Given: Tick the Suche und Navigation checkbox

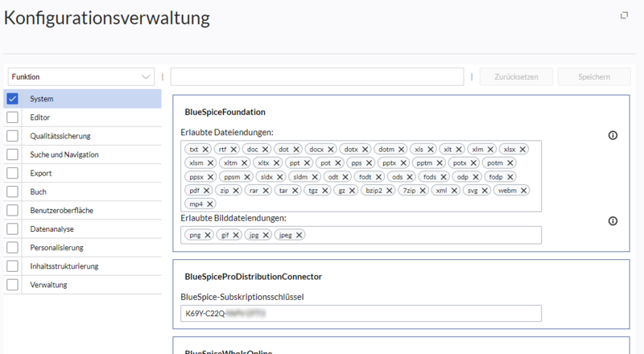Looking at the screenshot, I should pos(12,154).
